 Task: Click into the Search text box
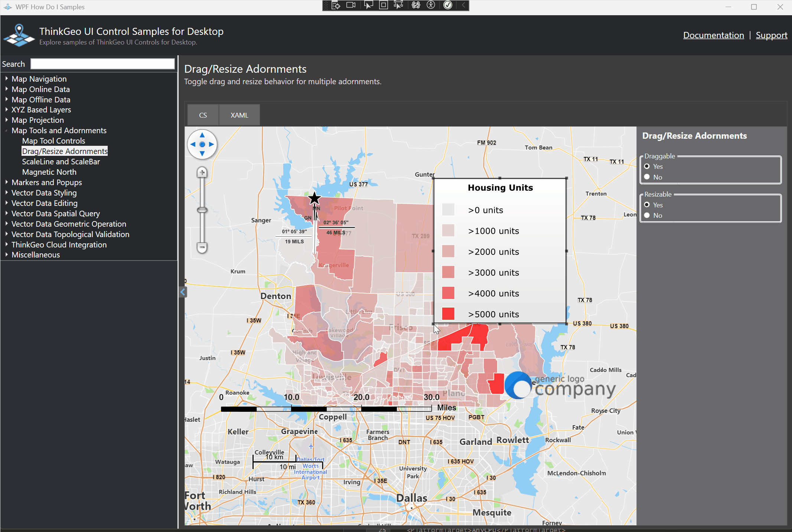coord(102,64)
